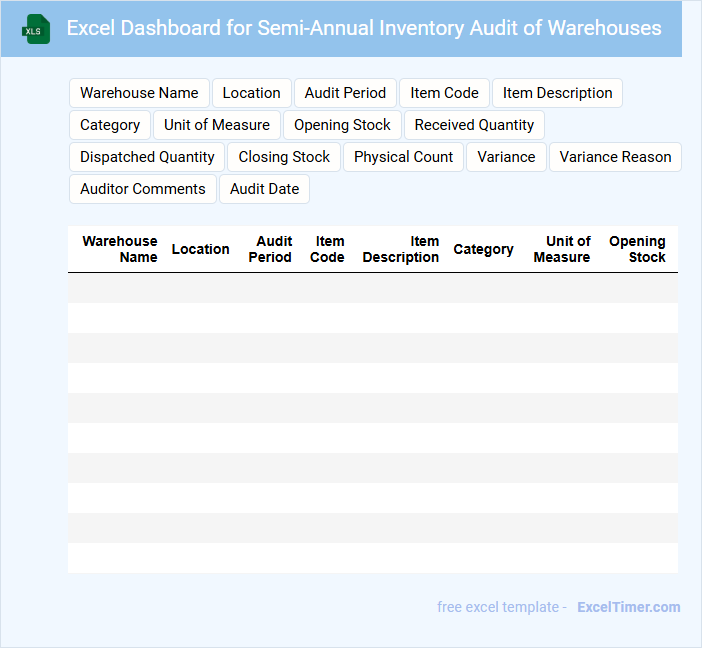Select the Warehouse Name tag
The image size is (702, 648).
pos(139,93)
